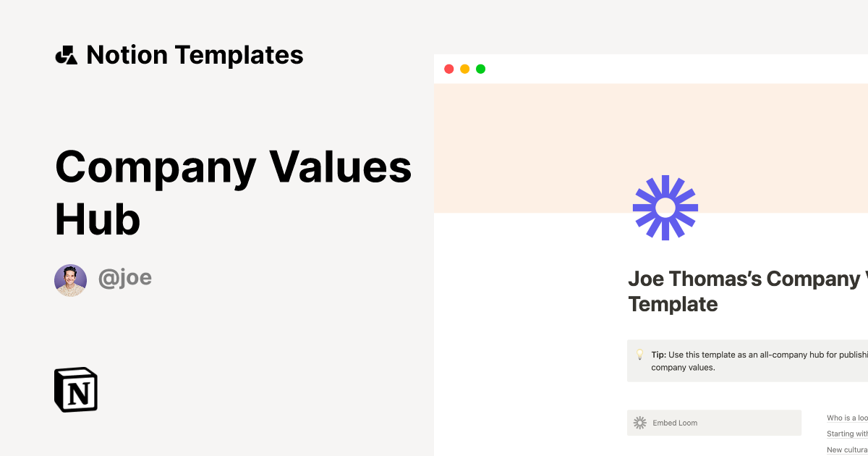Click the lightbulb icon in the Tip callout
The image size is (868, 456).
pyautogui.click(x=640, y=355)
